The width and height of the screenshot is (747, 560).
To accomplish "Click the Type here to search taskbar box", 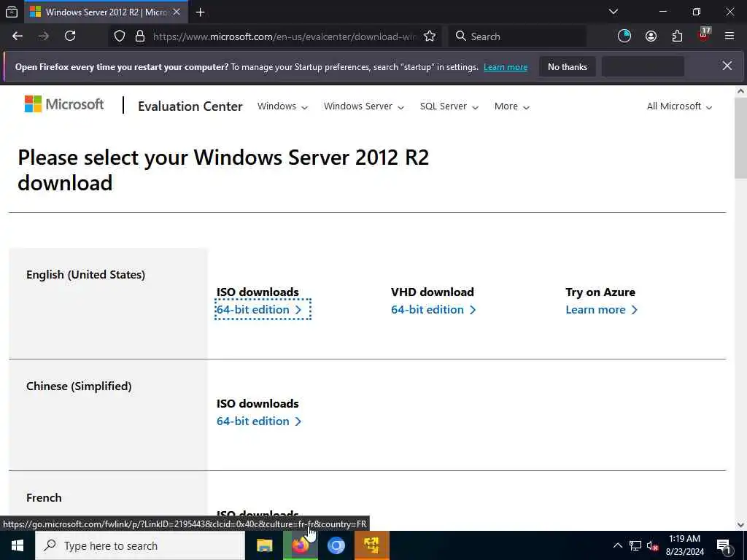I will (x=140, y=545).
